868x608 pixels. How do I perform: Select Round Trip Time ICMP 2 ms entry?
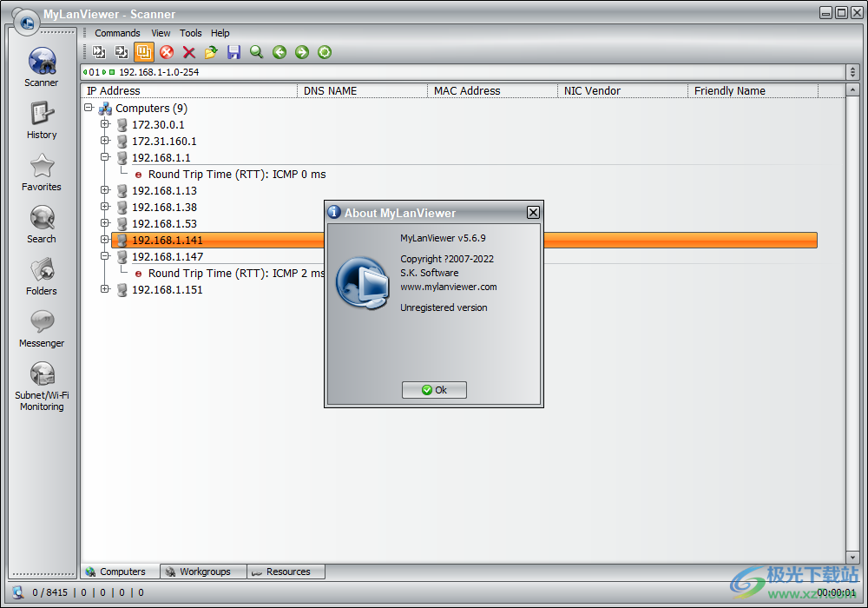[x=236, y=274]
